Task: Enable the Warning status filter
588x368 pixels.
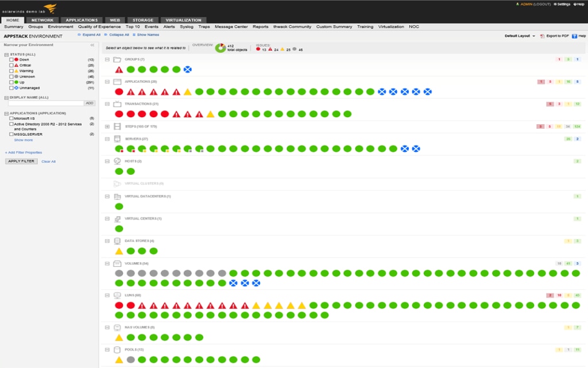Action: pos(10,71)
